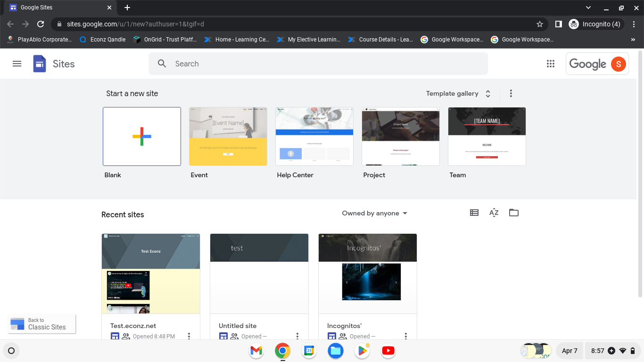Choose the Project template
Screen dimensions: 644x362
click(x=401, y=136)
